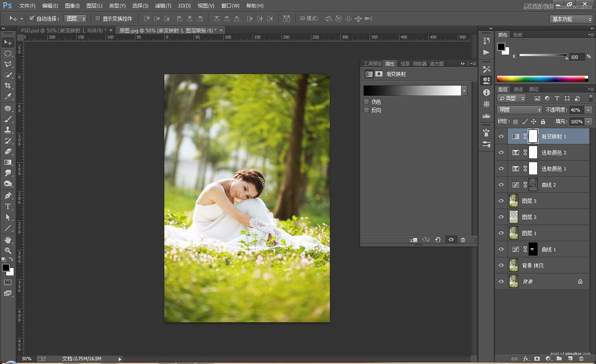Select the 选取颜色 1 layer

click(x=548, y=169)
